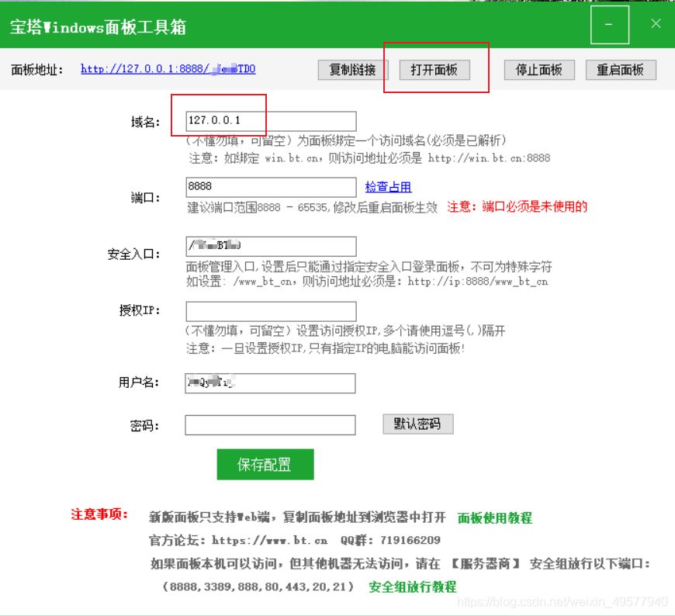Click into the 端口 field showing 8888
Viewport: 675px width, 616px height.
click(x=272, y=187)
